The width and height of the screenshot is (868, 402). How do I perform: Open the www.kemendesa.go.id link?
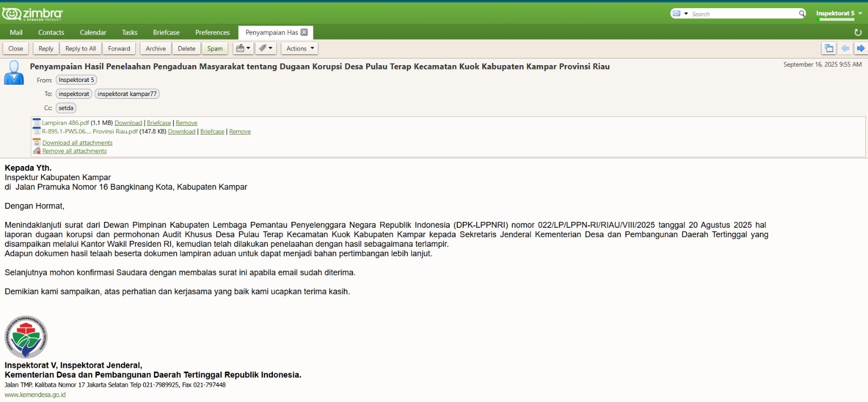[35, 395]
